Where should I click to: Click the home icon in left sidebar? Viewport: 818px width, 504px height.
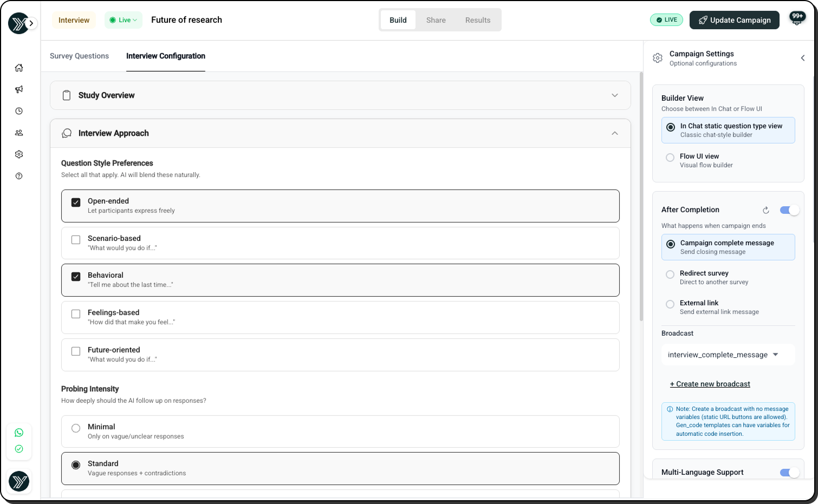tap(19, 68)
